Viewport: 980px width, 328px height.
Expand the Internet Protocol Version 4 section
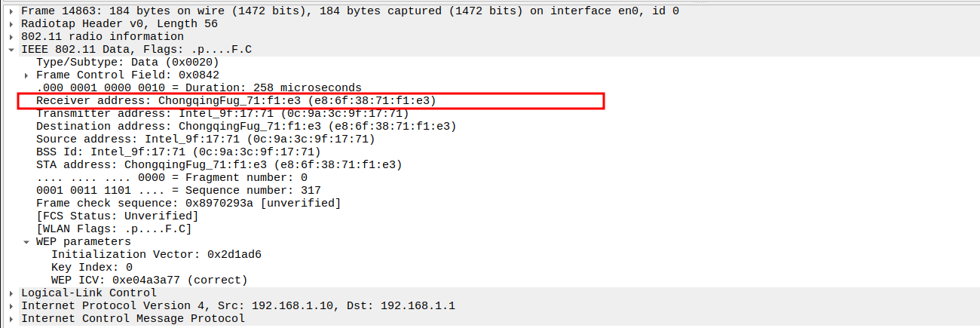[x=11, y=305]
